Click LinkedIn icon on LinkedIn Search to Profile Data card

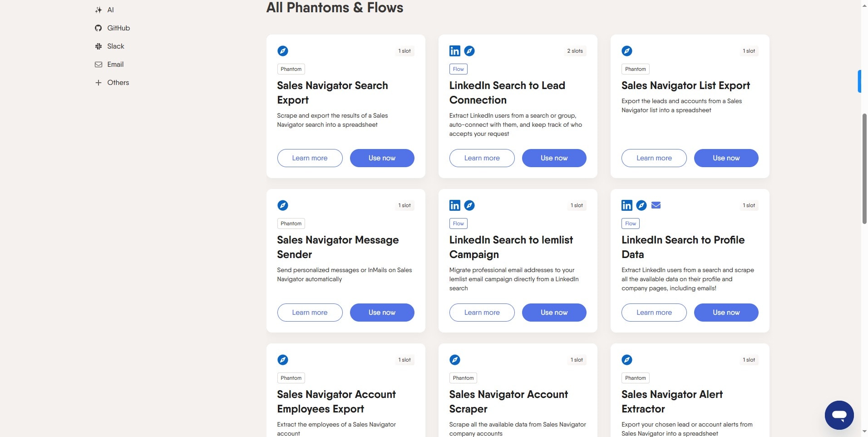(627, 205)
